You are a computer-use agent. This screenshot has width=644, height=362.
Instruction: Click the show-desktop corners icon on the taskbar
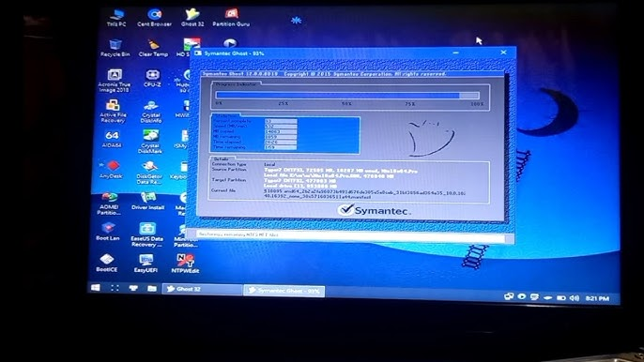coord(115,288)
